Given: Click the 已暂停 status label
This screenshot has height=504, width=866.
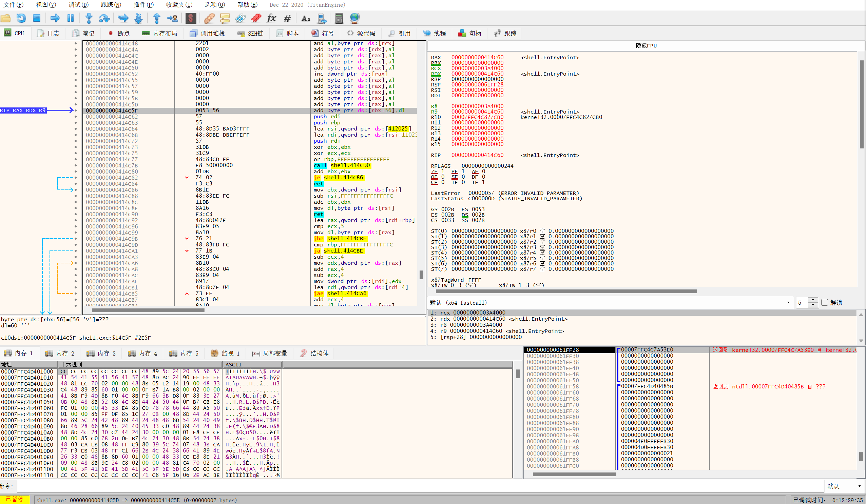Looking at the screenshot, I should click(15, 499).
